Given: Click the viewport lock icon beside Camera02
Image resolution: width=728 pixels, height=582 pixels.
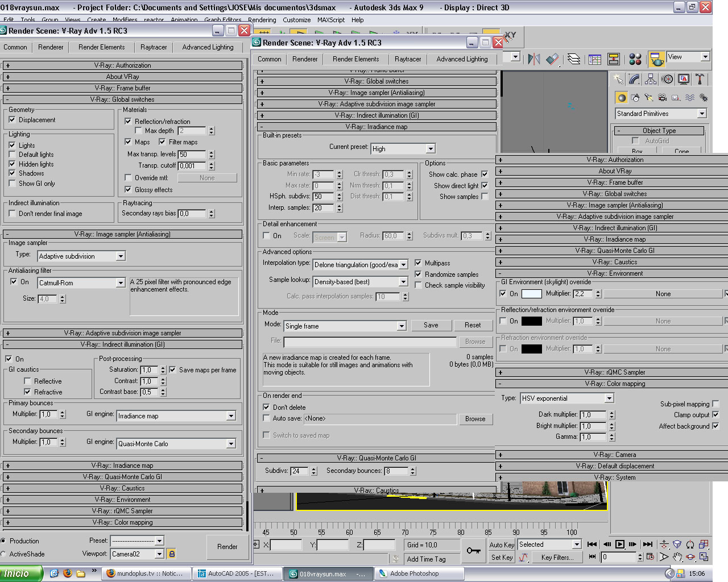Looking at the screenshot, I should tap(172, 554).
